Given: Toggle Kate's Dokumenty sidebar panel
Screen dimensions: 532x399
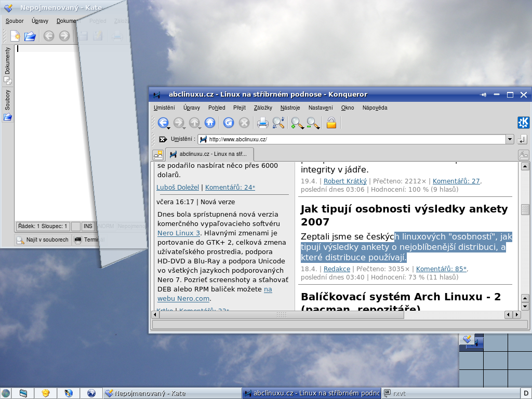Looking at the screenshot, I should (7, 66).
